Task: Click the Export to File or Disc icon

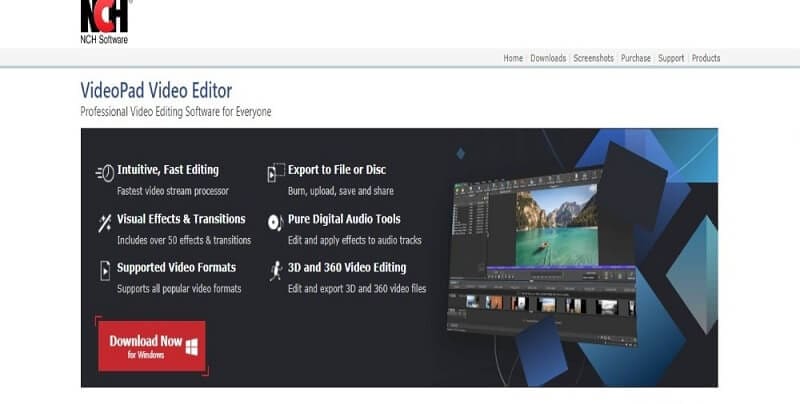Action: pos(276,172)
